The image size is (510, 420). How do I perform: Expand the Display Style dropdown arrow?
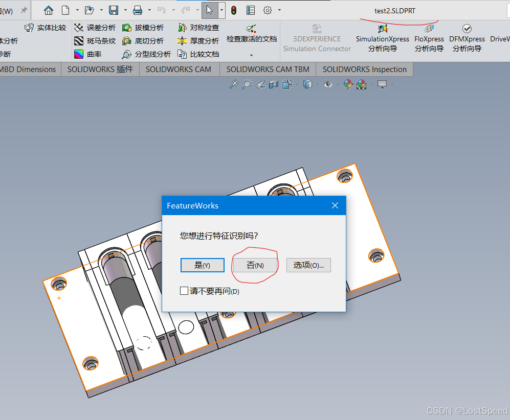tap(318, 85)
